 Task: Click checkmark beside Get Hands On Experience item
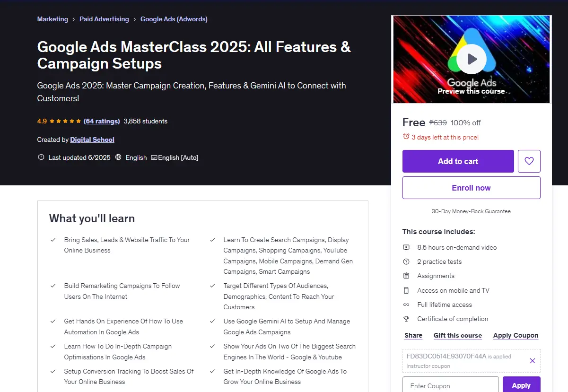tap(53, 321)
